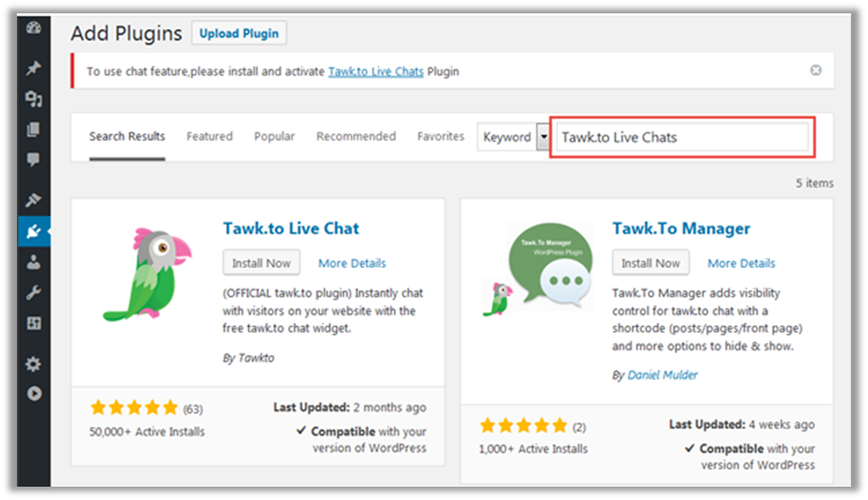Expand the Keyword search type dropdown
Screen dimensions: 868x500
coord(542,137)
